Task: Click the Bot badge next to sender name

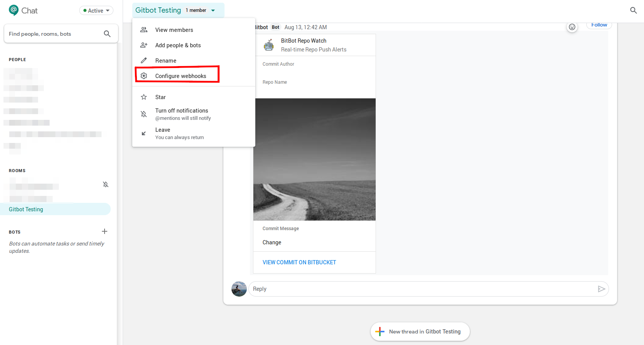Action: pos(276,27)
